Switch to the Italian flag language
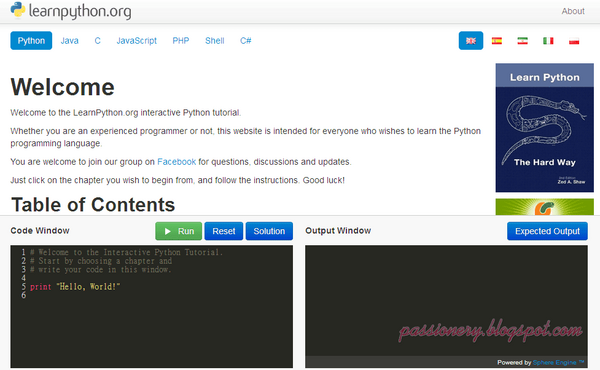 548,41
